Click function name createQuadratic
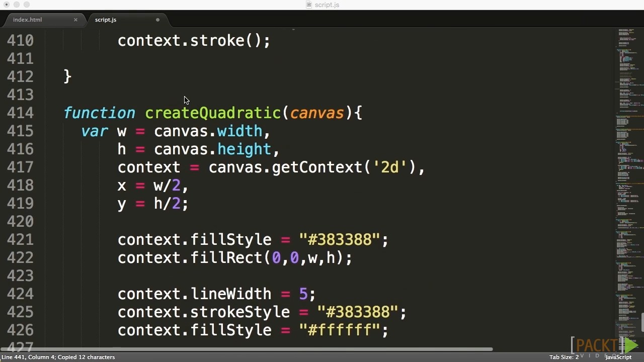The image size is (644, 362). click(x=213, y=113)
